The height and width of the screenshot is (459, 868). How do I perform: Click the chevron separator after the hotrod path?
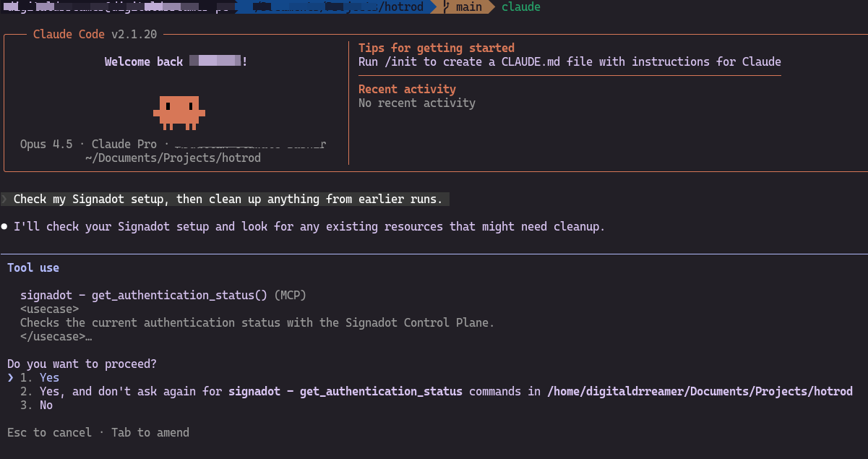pyautogui.click(x=433, y=7)
